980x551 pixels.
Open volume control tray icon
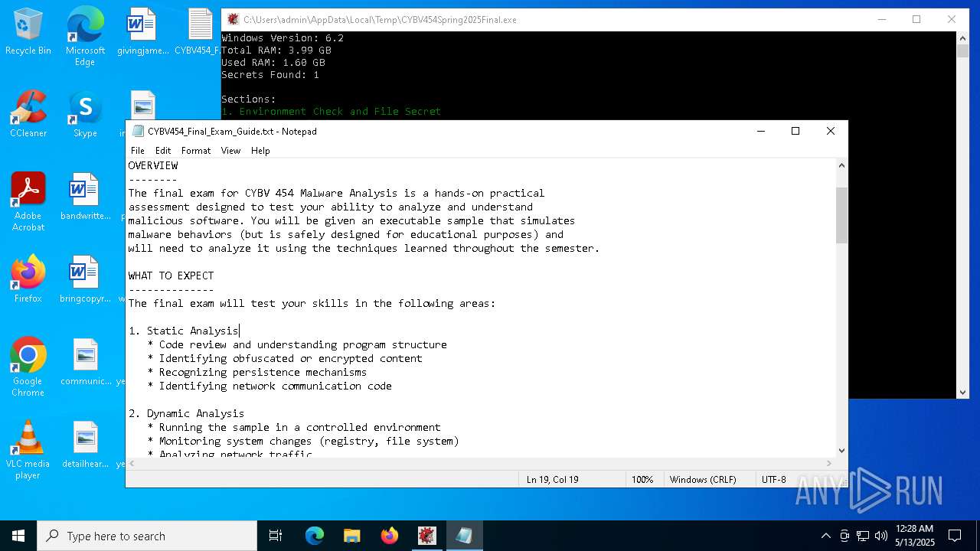click(x=881, y=536)
